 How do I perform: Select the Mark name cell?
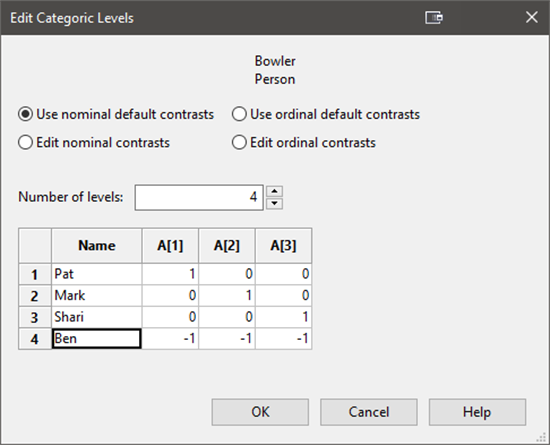pyautogui.click(x=97, y=296)
